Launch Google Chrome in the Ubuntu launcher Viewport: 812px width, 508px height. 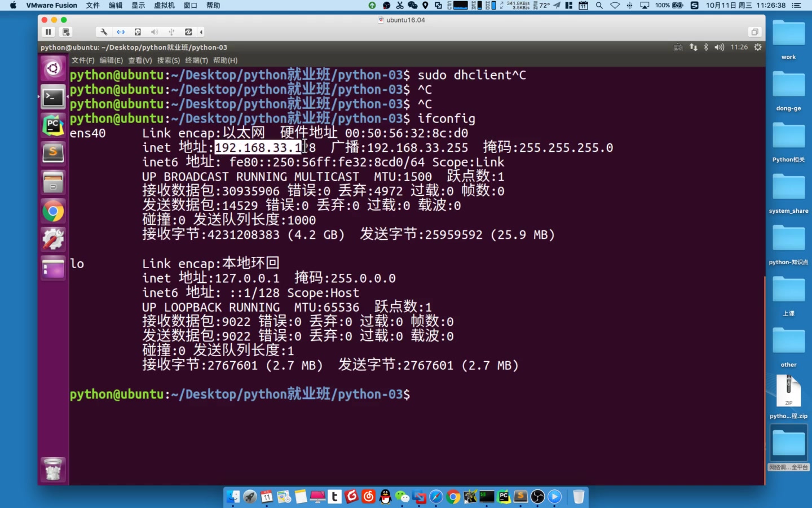tap(52, 211)
